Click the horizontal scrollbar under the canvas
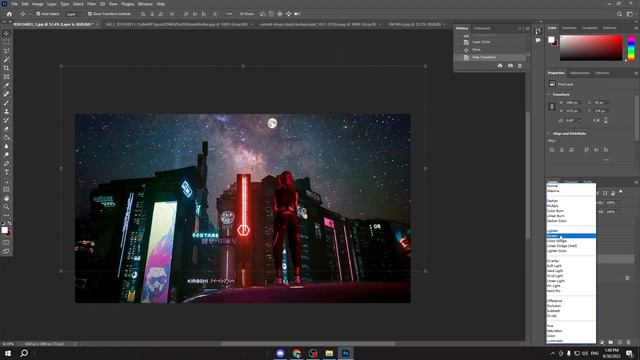 308,344
